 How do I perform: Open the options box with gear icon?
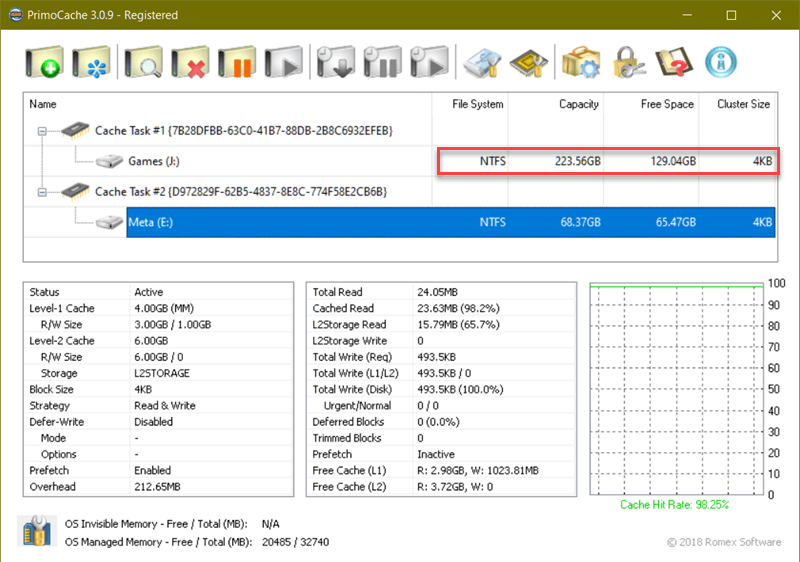581,62
